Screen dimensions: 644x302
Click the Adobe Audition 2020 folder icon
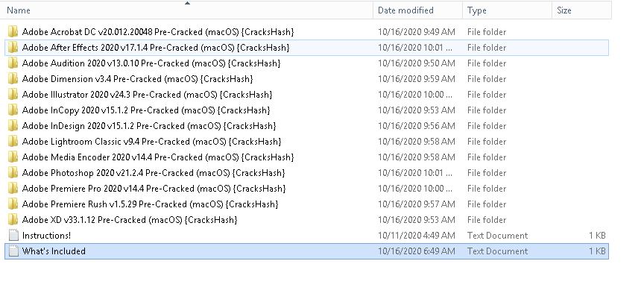13,63
